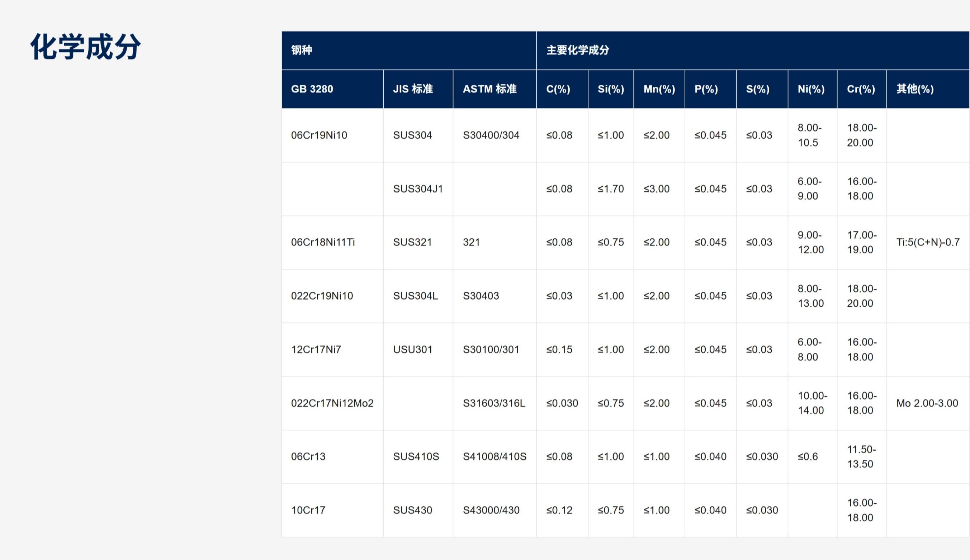
Task: Click the Mo 2.00-3.00 cell
Action: click(x=927, y=403)
